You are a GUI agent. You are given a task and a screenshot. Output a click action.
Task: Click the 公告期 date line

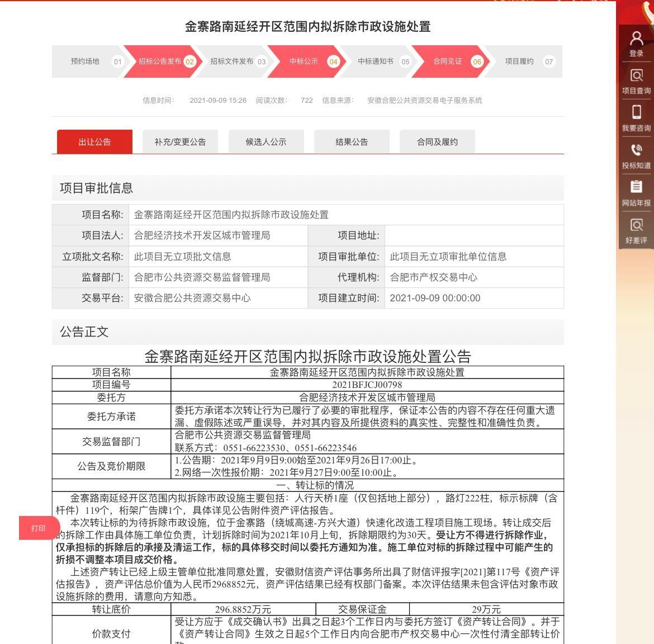[x=296, y=460]
